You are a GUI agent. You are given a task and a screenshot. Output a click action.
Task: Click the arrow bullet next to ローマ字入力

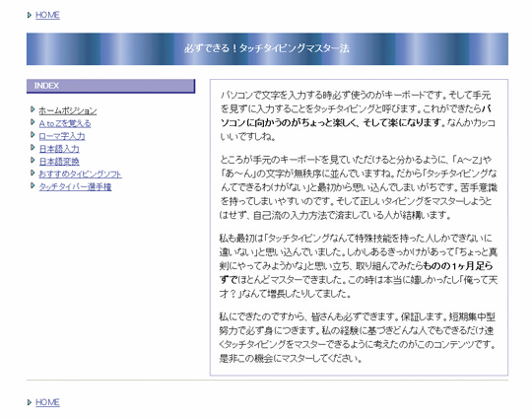pyautogui.click(x=33, y=135)
